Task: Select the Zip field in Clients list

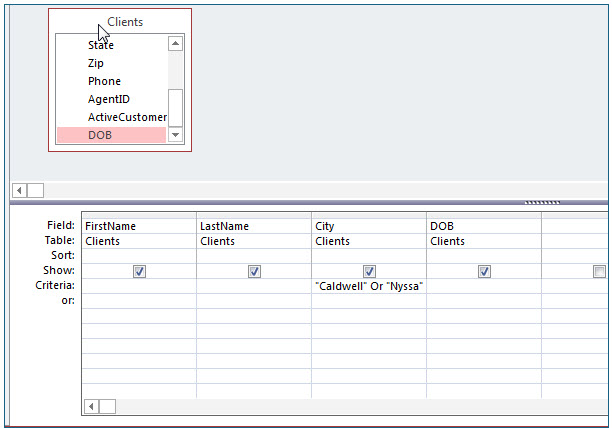Action: click(x=112, y=63)
